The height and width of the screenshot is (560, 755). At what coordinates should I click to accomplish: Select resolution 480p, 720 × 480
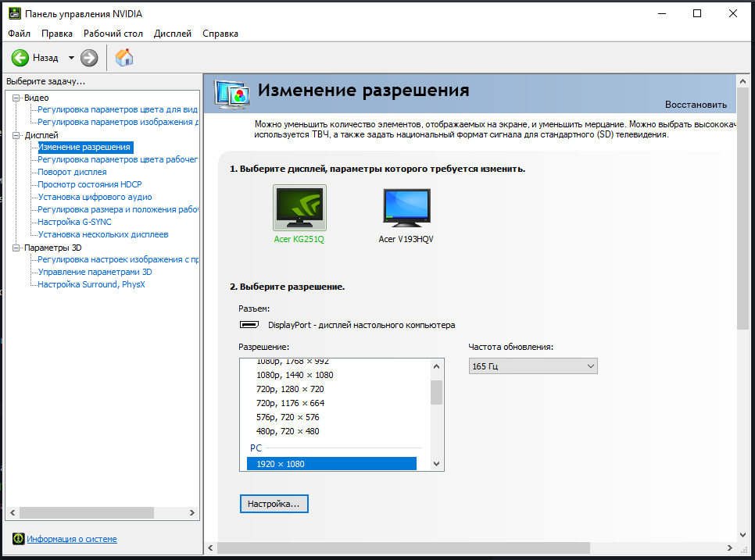point(288,432)
